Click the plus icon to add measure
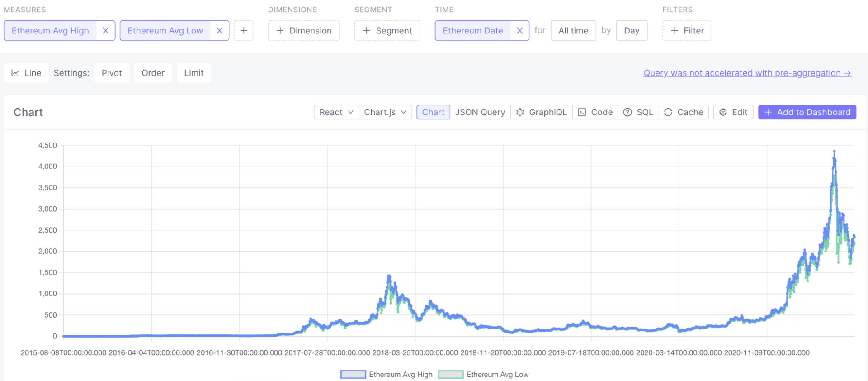Image resolution: width=868 pixels, height=381 pixels. [244, 31]
